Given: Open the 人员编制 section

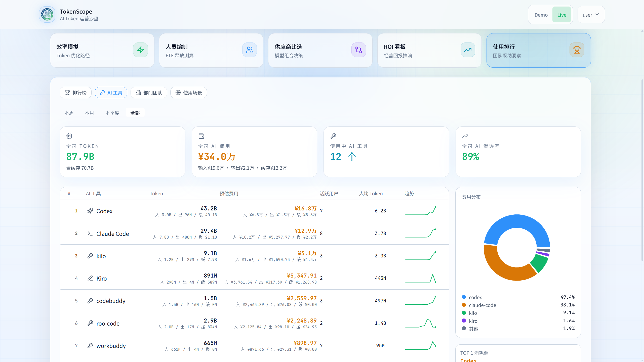Looking at the screenshot, I should click(x=211, y=50).
